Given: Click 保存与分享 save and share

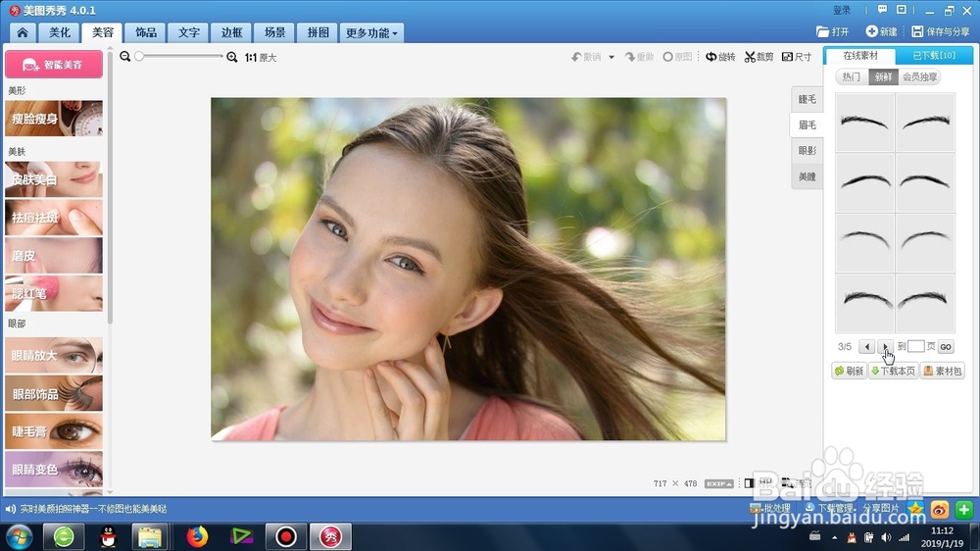Looking at the screenshot, I should [941, 31].
